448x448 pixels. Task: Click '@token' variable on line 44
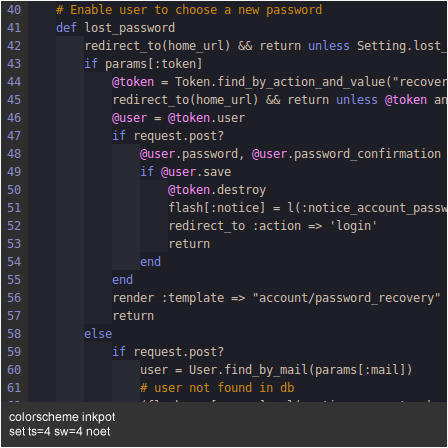click(133, 82)
